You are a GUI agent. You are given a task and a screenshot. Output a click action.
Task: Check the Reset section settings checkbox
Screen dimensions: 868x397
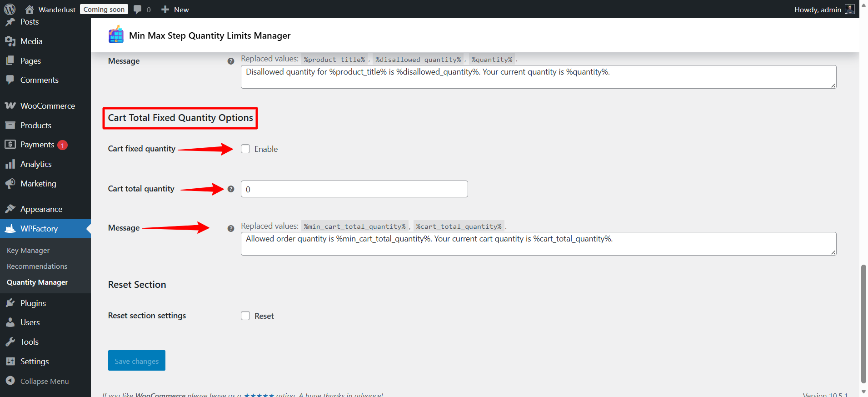pos(245,316)
